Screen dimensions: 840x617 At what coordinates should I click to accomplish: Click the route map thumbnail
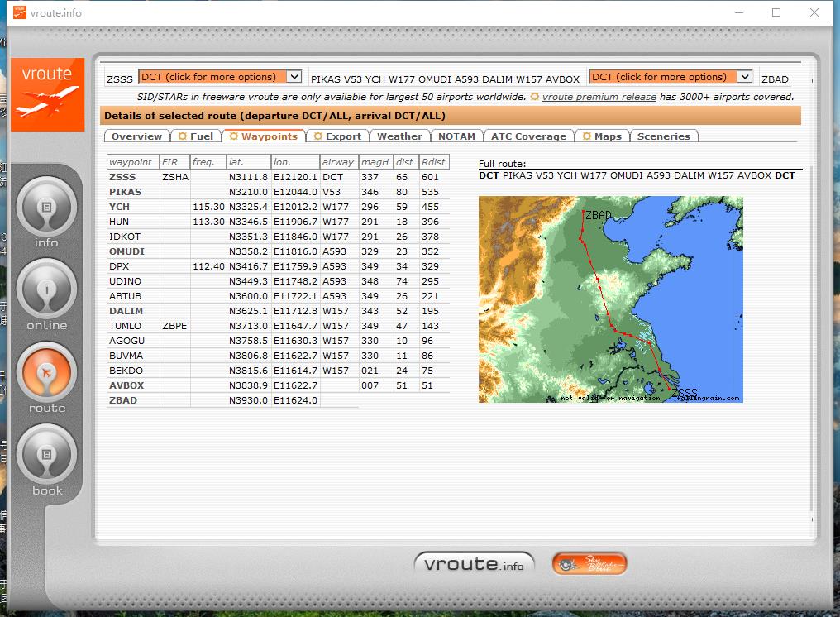(610, 299)
